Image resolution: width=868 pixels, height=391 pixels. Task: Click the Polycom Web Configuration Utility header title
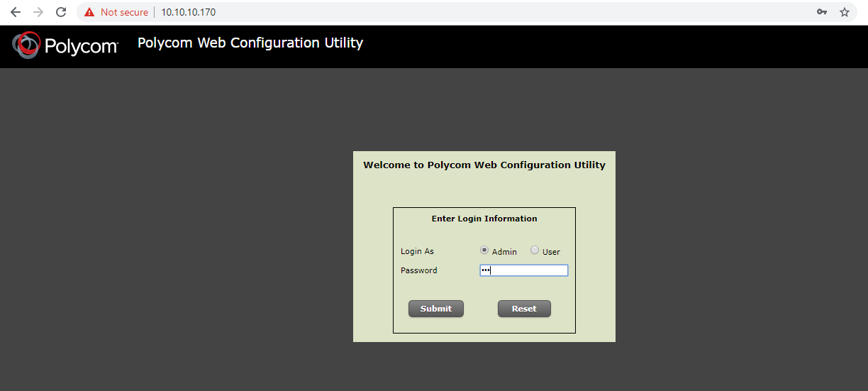250,43
